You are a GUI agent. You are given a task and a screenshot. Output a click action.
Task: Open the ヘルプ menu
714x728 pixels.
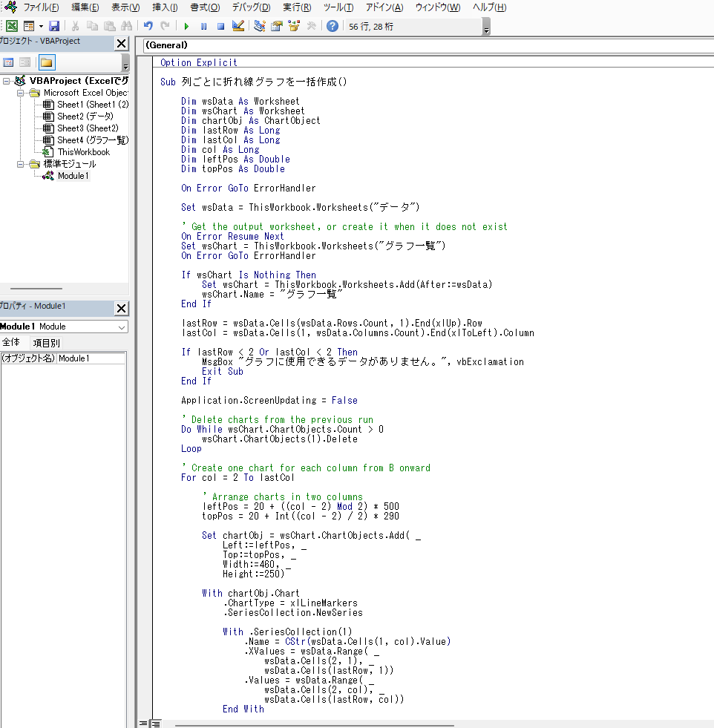489,7
